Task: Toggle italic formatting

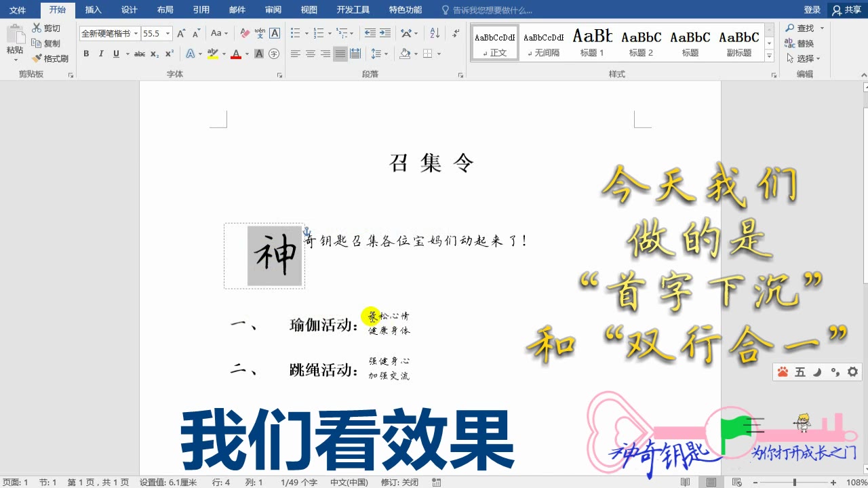Action: pyautogui.click(x=100, y=54)
